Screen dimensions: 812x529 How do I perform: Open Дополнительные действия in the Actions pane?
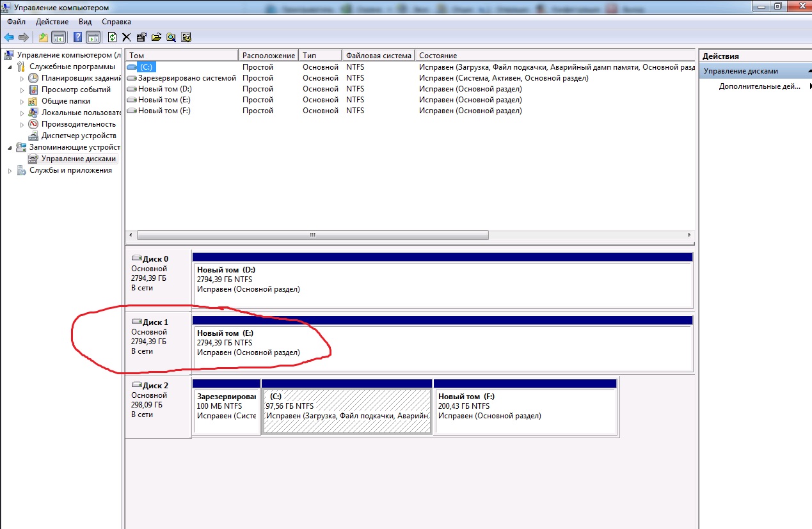[x=759, y=86]
